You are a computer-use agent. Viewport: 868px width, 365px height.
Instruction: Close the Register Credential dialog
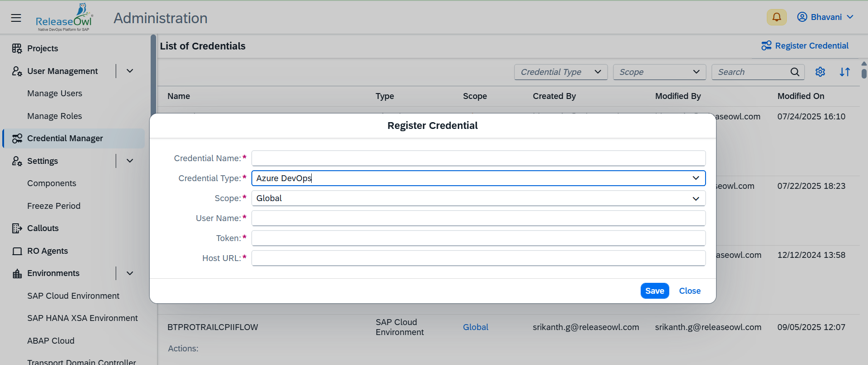(x=689, y=291)
